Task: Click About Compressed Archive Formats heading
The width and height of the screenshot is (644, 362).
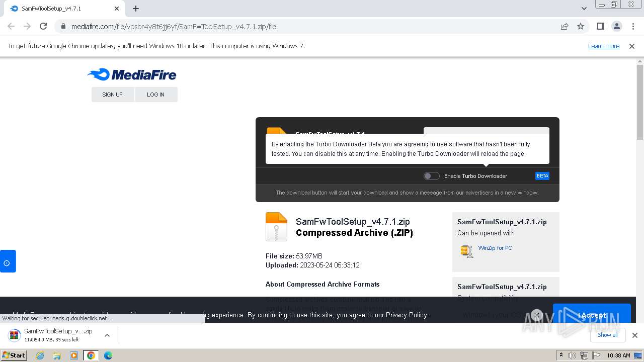Action: (323, 284)
